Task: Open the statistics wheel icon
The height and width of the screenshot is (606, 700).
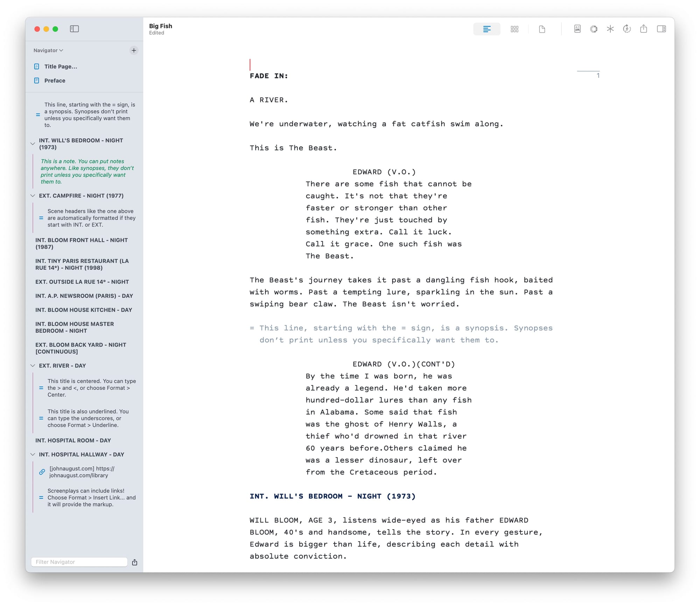Action: (594, 29)
